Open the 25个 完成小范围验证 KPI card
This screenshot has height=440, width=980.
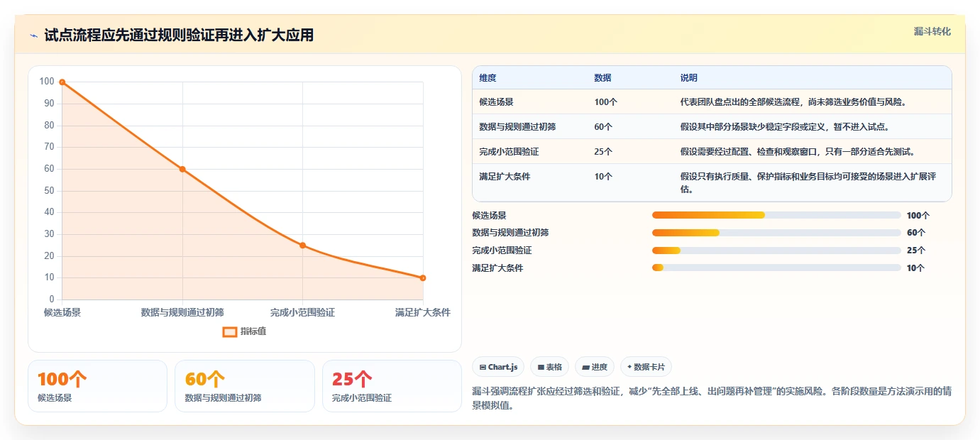click(x=392, y=386)
